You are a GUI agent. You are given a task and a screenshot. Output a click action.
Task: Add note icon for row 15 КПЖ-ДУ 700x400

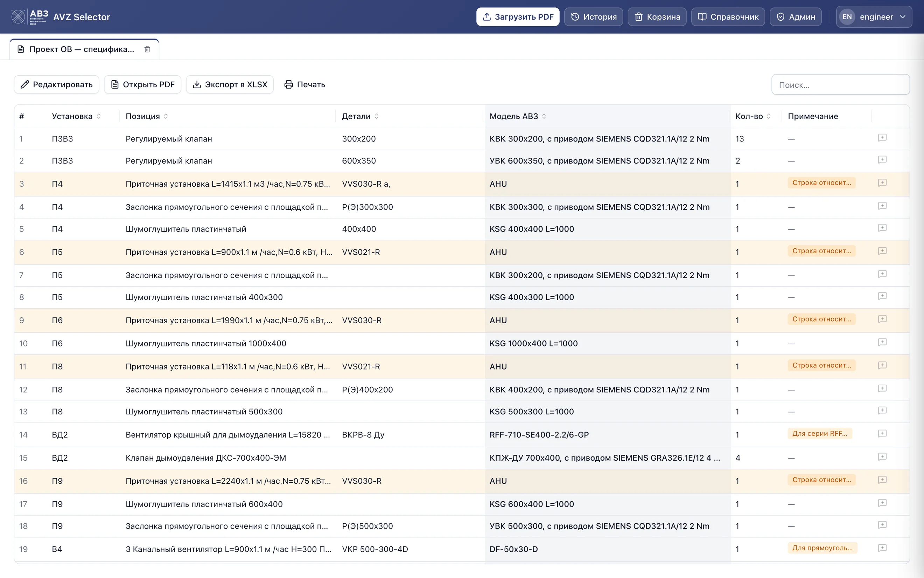(x=882, y=457)
